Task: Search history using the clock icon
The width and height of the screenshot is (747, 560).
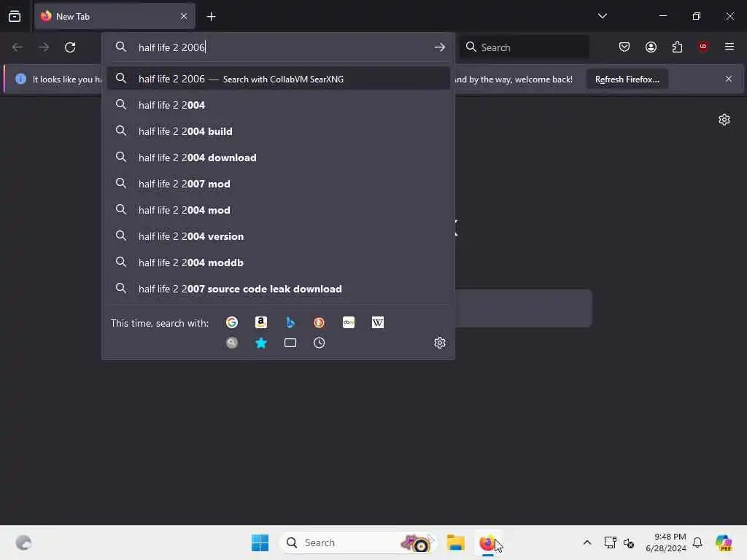Action: tap(320, 343)
